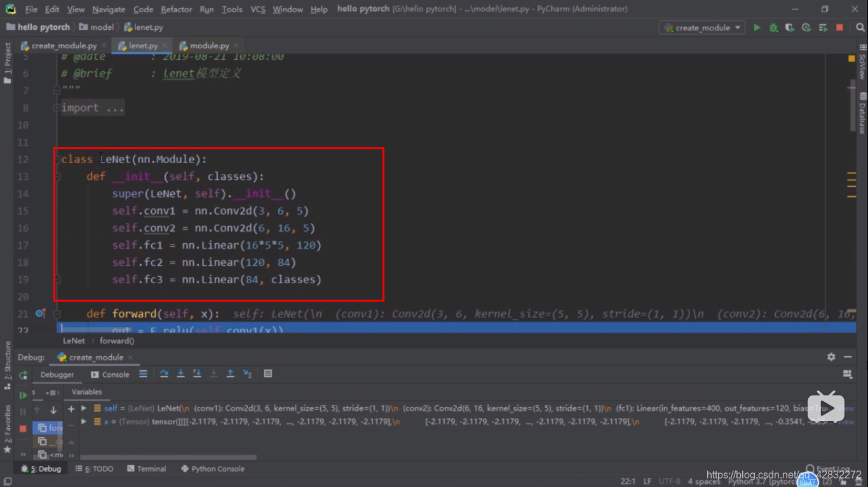Toggle breakpoint on line 21
868x487 pixels.
coord(40,314)
